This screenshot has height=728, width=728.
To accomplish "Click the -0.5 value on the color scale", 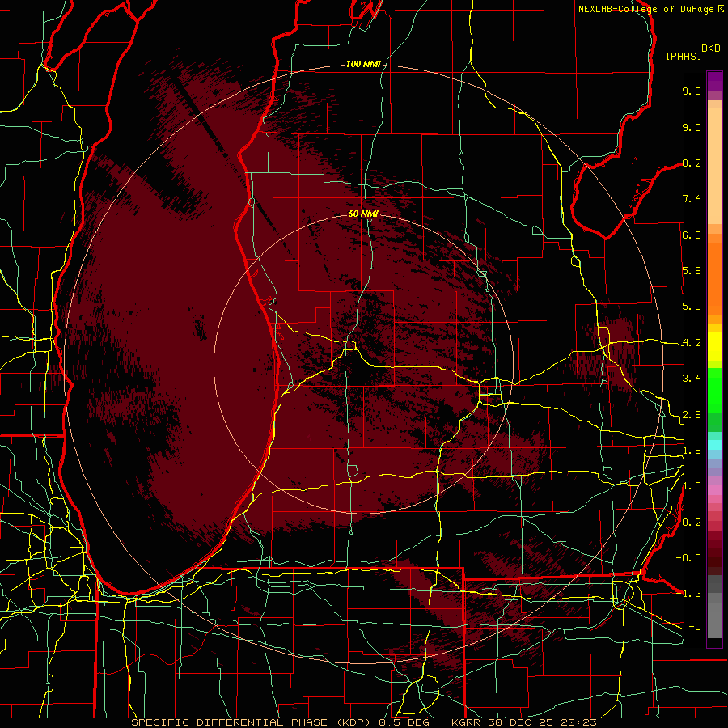I will (x=688, y=558).
